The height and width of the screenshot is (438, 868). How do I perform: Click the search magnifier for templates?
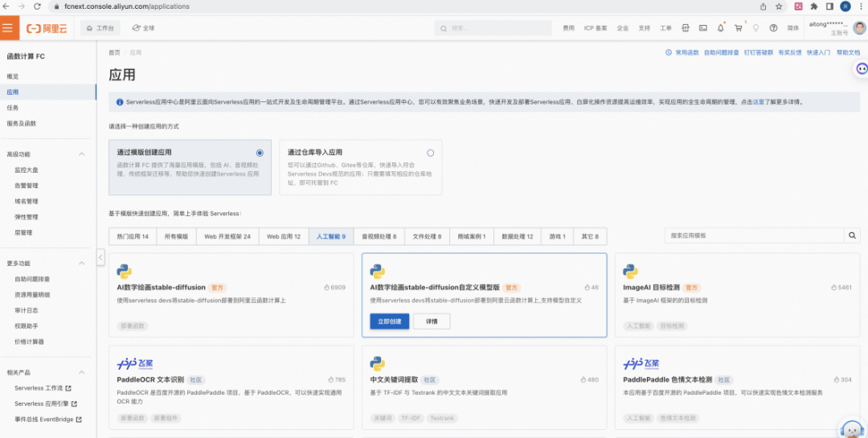[x=853, y=235]
